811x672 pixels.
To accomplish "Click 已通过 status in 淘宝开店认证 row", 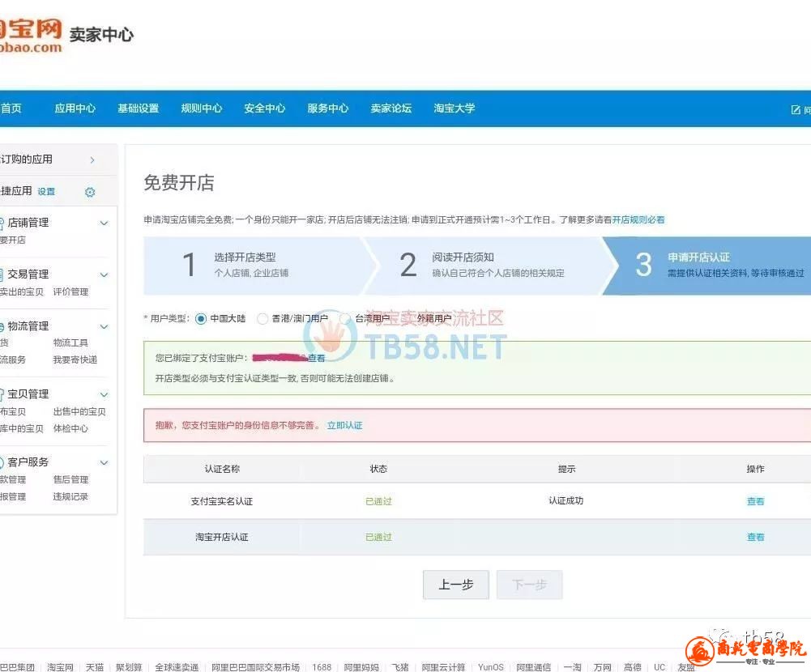I will pyautogui.click(x=378, y=537).
